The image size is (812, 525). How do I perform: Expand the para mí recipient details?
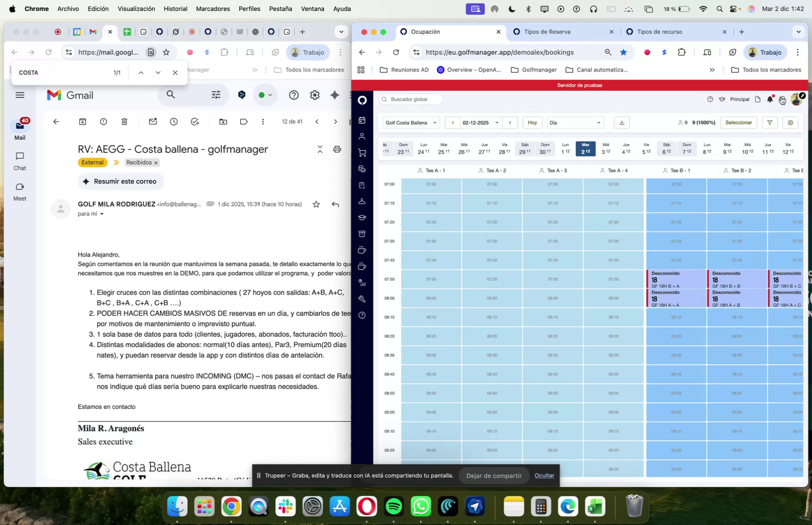click(x=102, y=214)
